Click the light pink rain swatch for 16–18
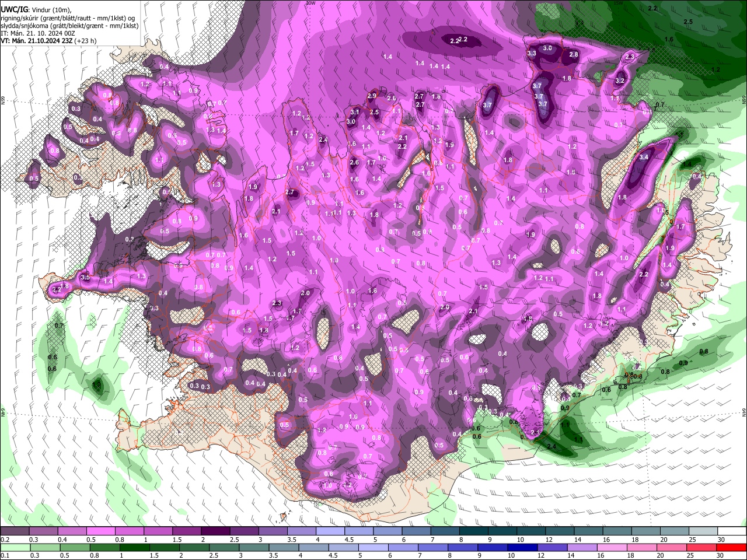This screenshot has height=560, width=747. (612, 547)
